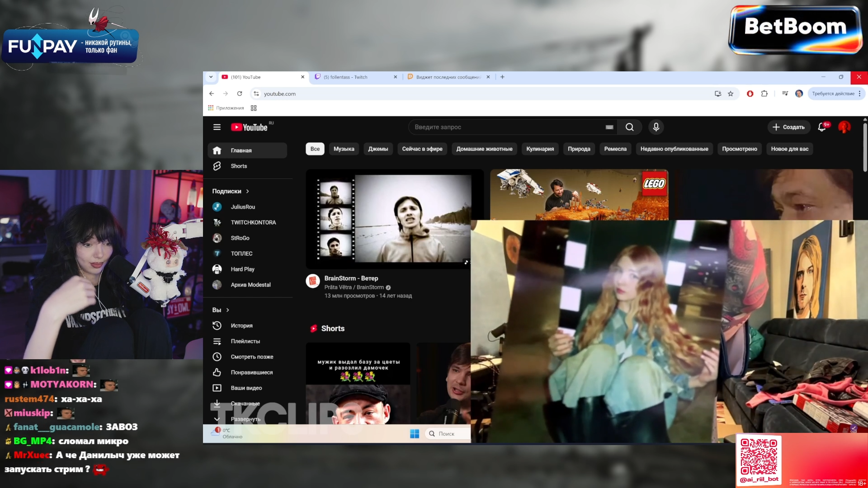
Task: Expand sidebar with "Развернуть"
Action: 245,419
